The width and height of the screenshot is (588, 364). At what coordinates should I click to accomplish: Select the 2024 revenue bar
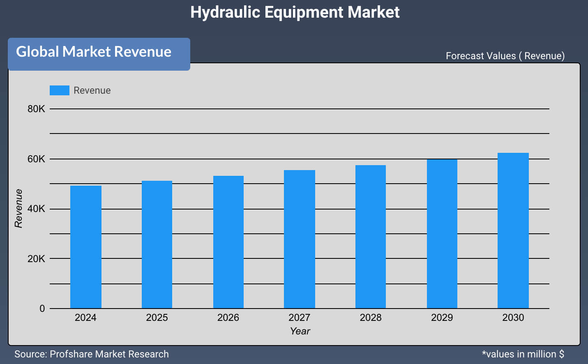click(x=86, y=247)
